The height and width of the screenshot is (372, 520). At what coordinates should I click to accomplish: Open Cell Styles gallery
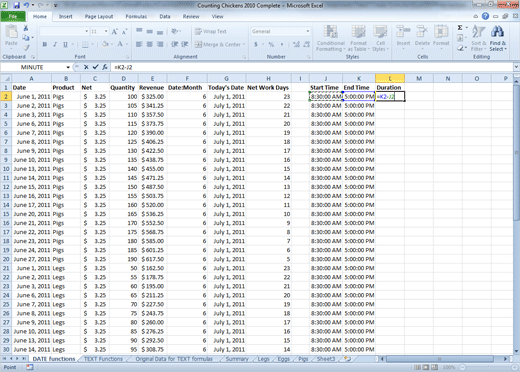pyautogui.click(x=380, y=38)
